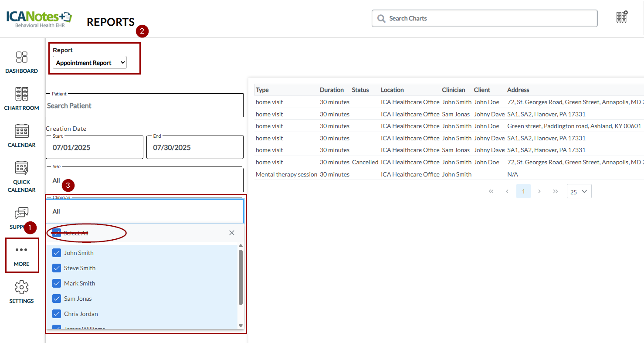Go to previous page of results
The height and width of the screenshot is (343, 644).
[x=507, y=191]
